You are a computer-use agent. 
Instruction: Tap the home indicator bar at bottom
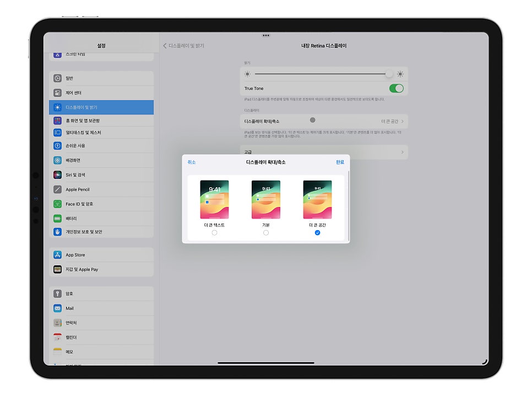point(266,363)
